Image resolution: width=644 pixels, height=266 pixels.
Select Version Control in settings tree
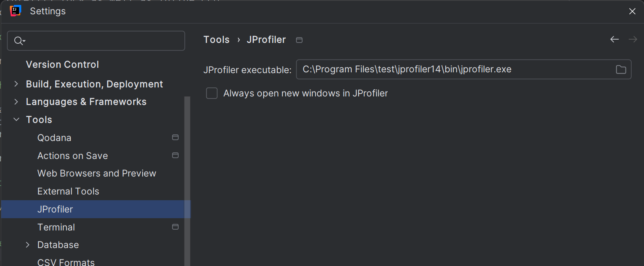click(62, 65)
